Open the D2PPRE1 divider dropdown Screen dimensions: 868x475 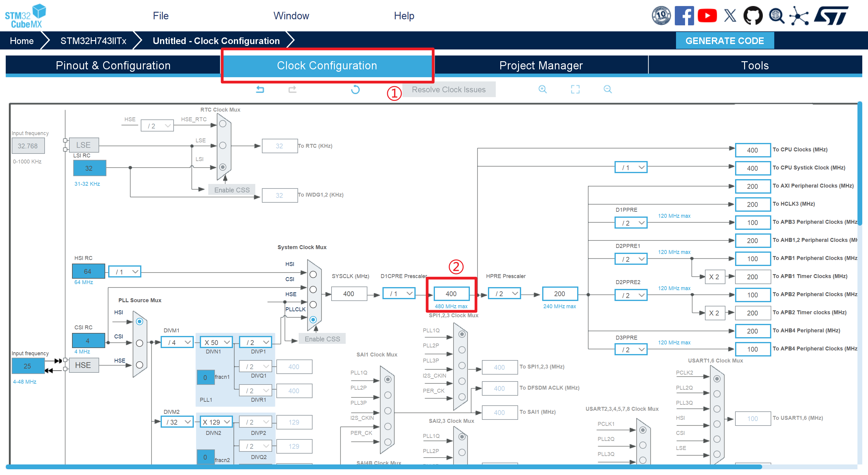click(x=631, y=259)
